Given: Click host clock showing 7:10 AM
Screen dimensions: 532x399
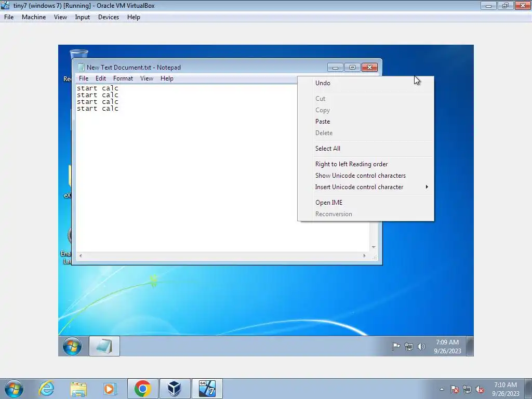Looking at the screenshot, I should point(506,389).
